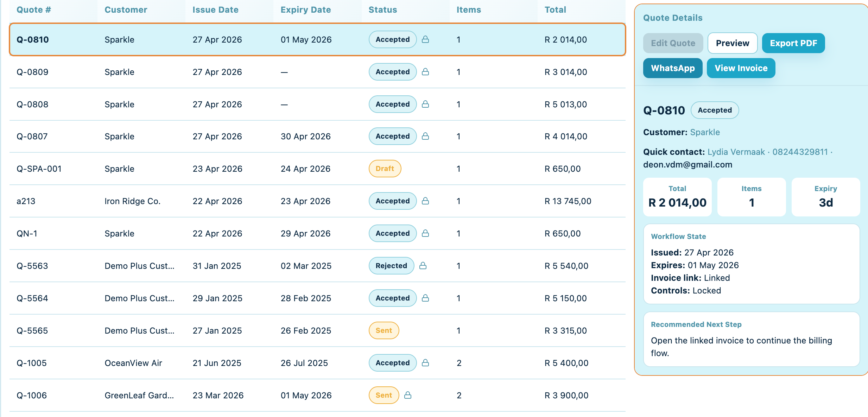Screen dimensions: 868x417
Task: Export the selected quote as PDF
Action: pos(793,43)
